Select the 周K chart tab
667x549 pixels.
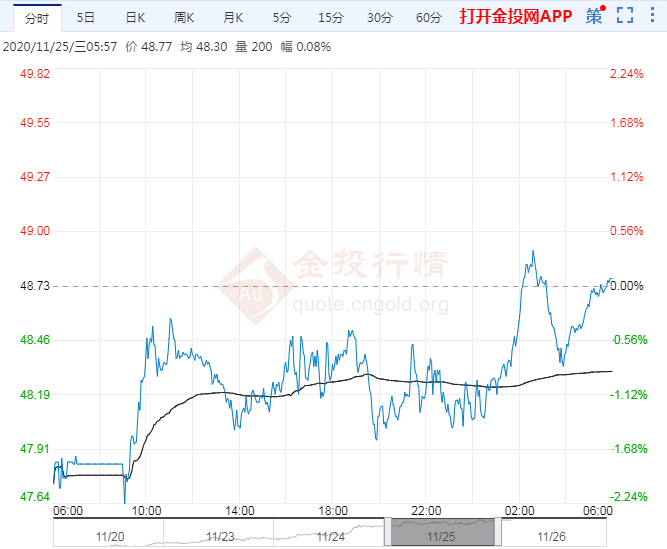[x=184, y=17]
